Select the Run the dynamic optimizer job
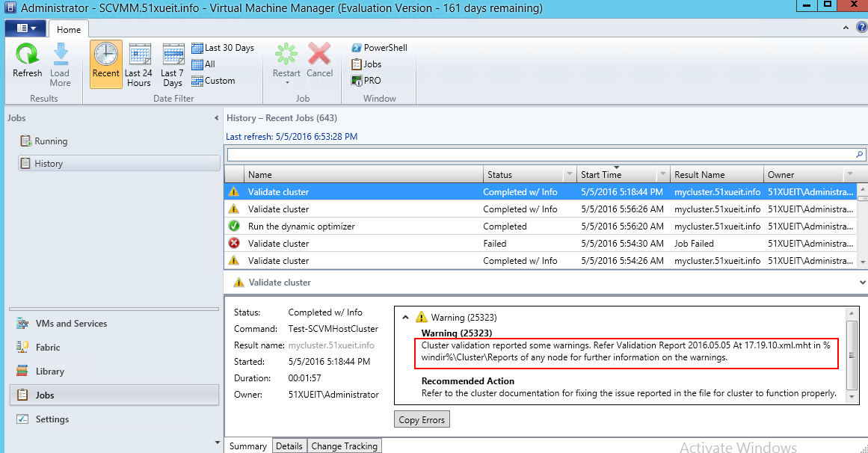The width and height of the screenshot is (868, 453). point(541,226)
